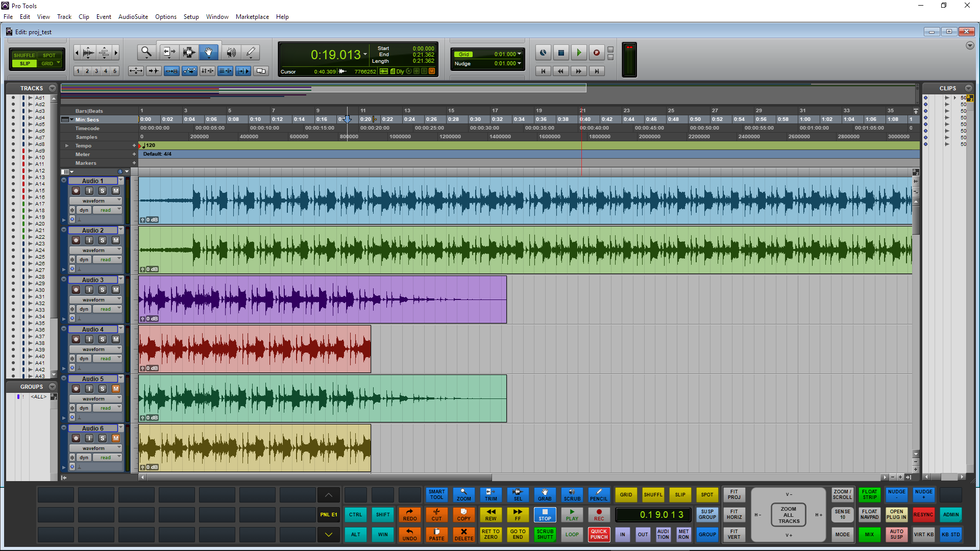The width and height of the screenshot is (980, 551).
Task: Click the playback position timeline marker
Action: click(348, 119)
